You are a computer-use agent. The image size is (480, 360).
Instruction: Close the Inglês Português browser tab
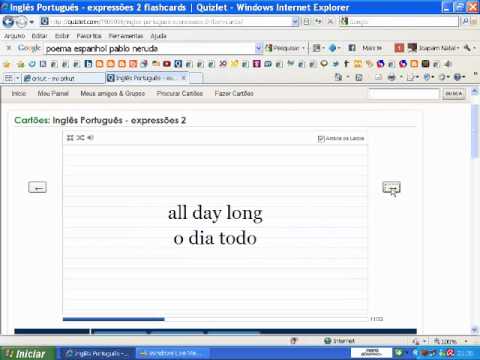pyautogui.click(x=183, y=78)
